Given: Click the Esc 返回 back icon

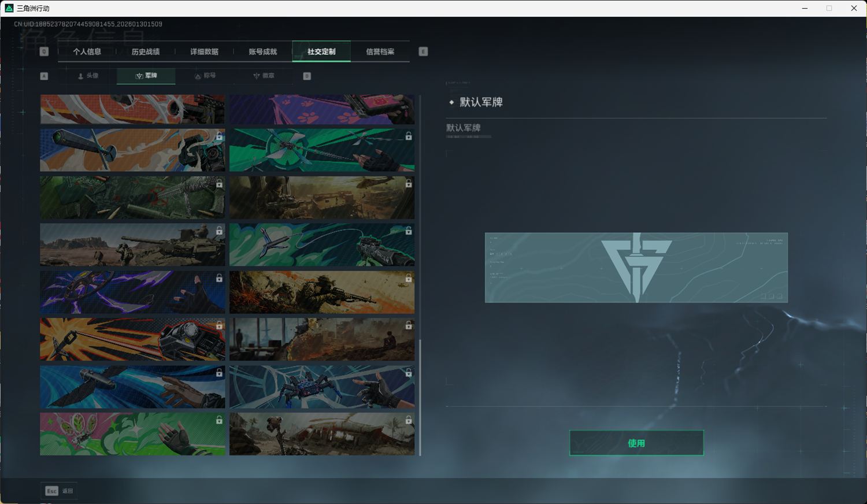Looking at the screenshot, I should [x=52, y=491].
